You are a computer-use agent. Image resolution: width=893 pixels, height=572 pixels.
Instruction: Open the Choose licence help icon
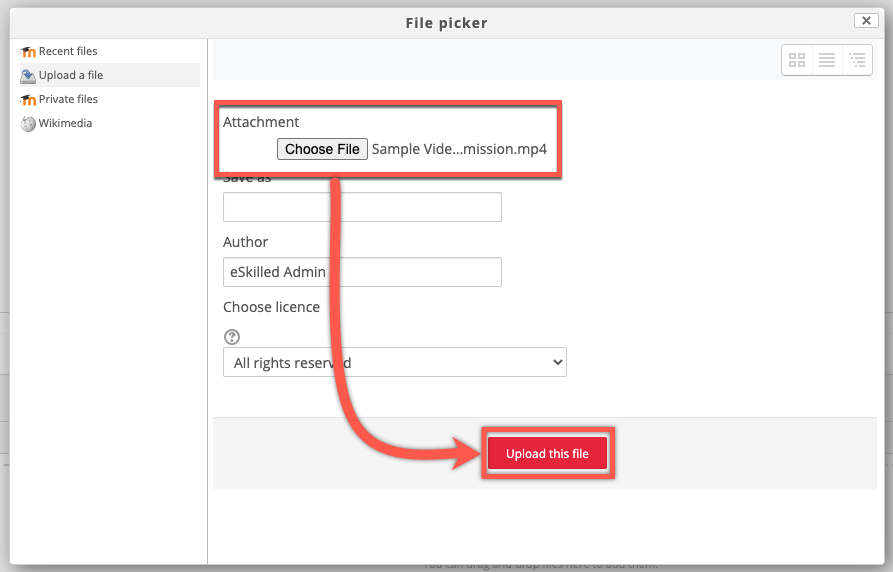[x=232, y=337]
